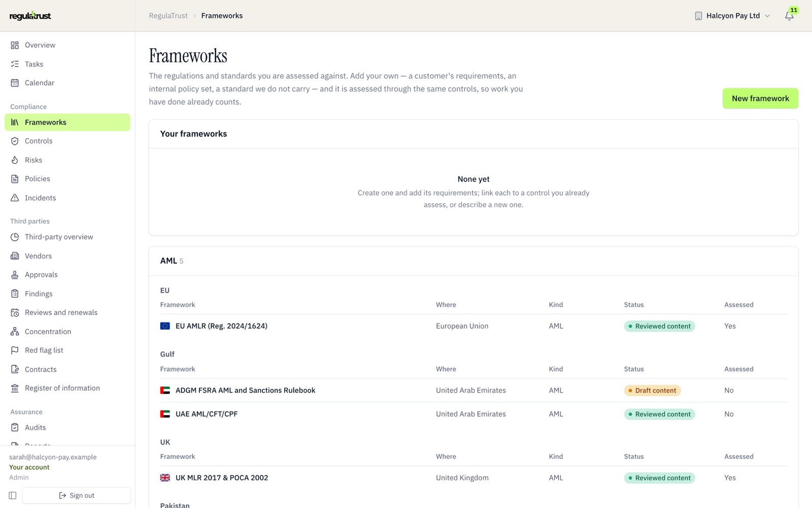Click the Tasks checklist icon
This screenshot has width=812, height=508.
point(15,64)
